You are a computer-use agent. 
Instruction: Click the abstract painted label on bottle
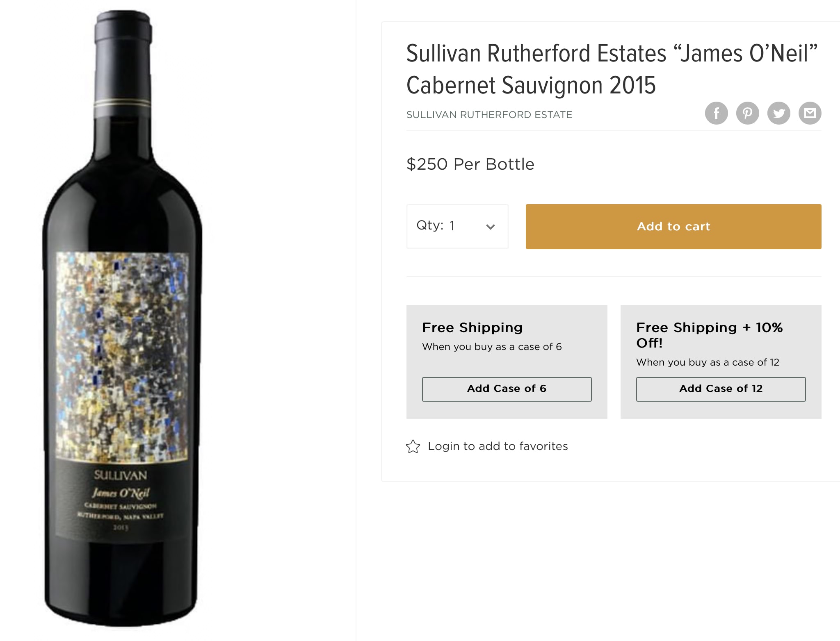(122, 357)
